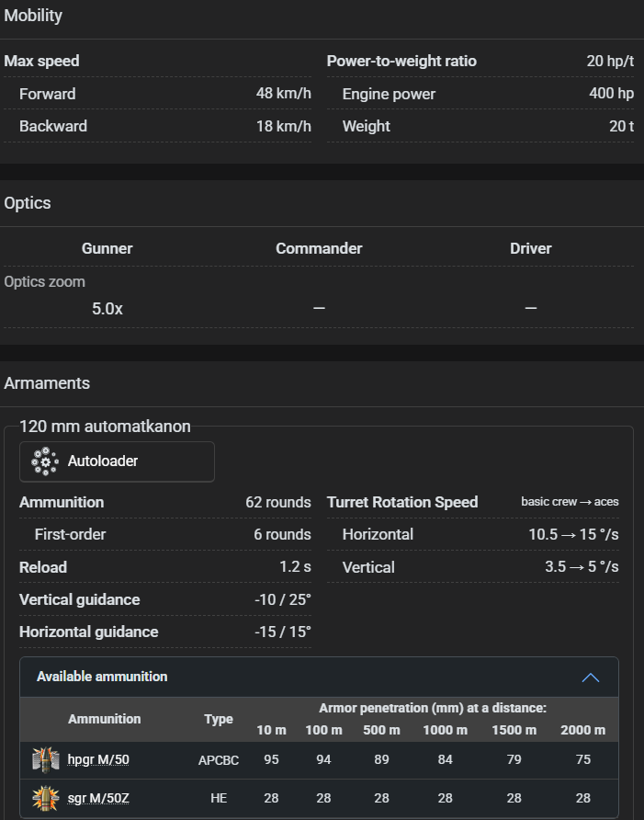Click the Engine power 400 hp value

612,94
